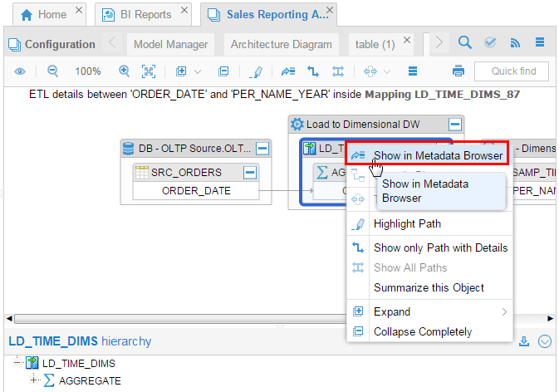
Task: Close the Sales Reporting tab
Action: click(x=330, y=10)
